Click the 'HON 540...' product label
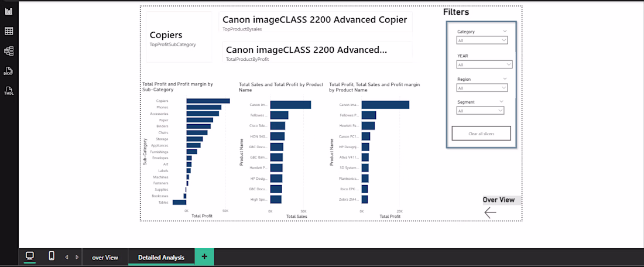The width and height of the screenshot is (644, 267). [x=259, y=136]
